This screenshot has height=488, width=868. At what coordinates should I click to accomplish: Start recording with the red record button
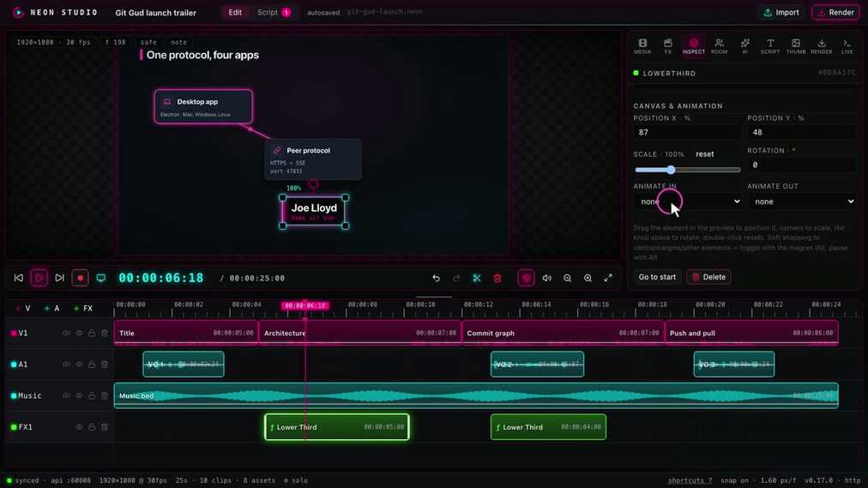pyautogui.click(x=80, y=278)
